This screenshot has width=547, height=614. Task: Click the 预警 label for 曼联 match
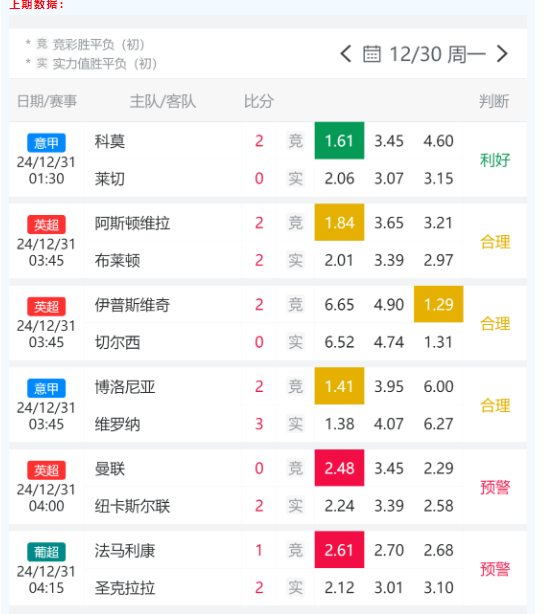coord(495,488)
